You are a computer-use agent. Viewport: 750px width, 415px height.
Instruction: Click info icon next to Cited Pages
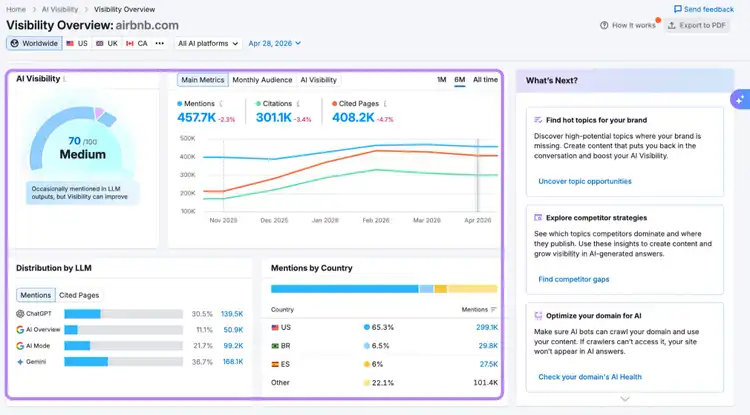(x=385, y=103)
